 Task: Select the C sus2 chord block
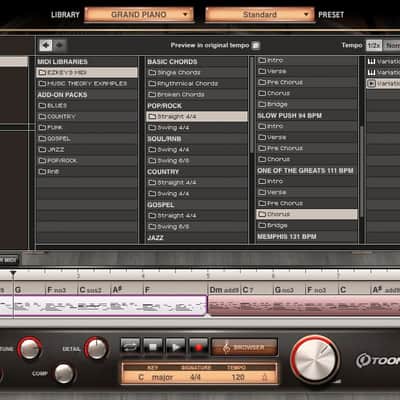click(x=94, y=290)
